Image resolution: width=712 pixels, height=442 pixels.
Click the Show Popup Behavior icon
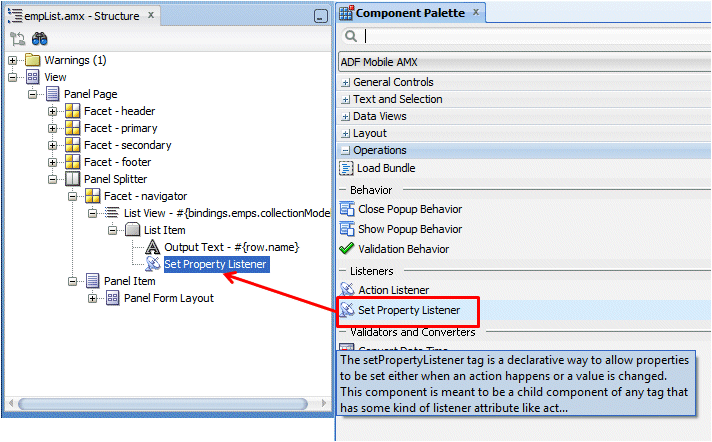point(347,229)
